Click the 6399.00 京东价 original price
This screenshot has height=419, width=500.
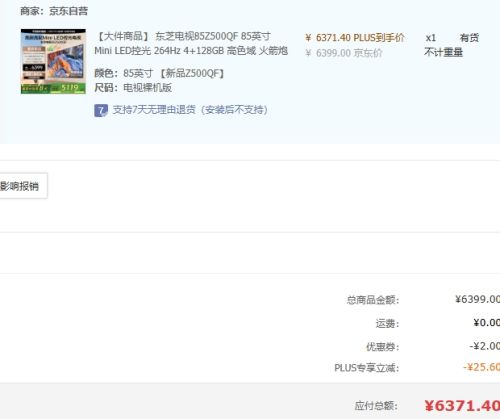click(x=344, y=53)
